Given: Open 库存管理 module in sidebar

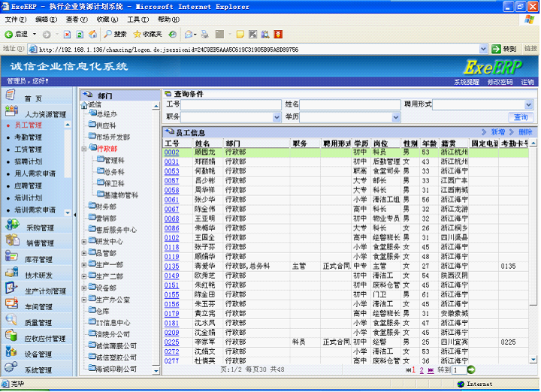Looking at the screenshot, I should pyautogui.click(x=38, y=259).
